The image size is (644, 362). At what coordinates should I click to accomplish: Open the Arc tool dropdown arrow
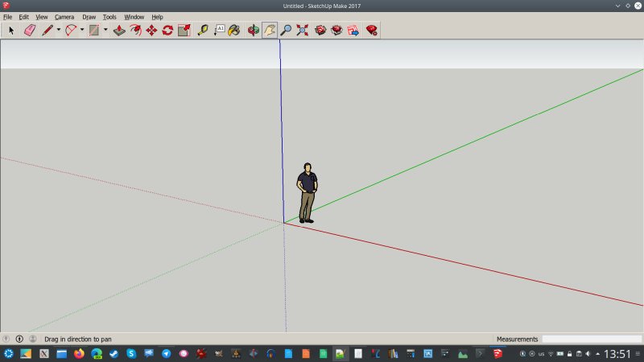tap(82, 30)
